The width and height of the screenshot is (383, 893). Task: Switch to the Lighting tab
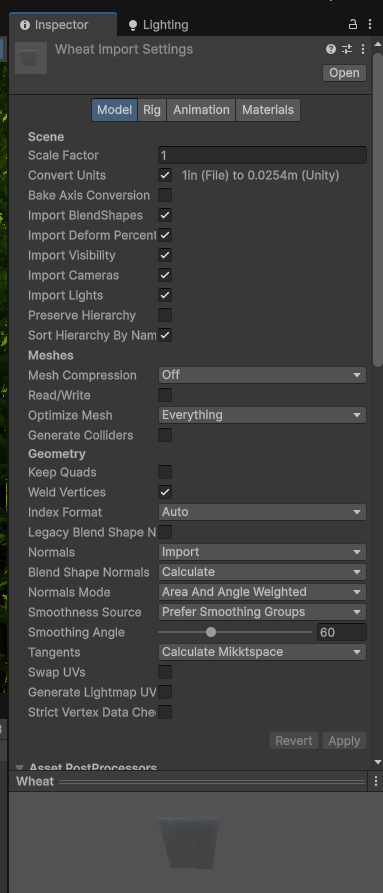pos(158,25)
